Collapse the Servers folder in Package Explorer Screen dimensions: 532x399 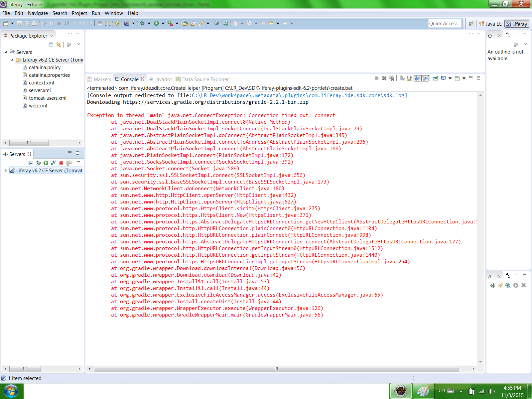[x=6, y=52]
